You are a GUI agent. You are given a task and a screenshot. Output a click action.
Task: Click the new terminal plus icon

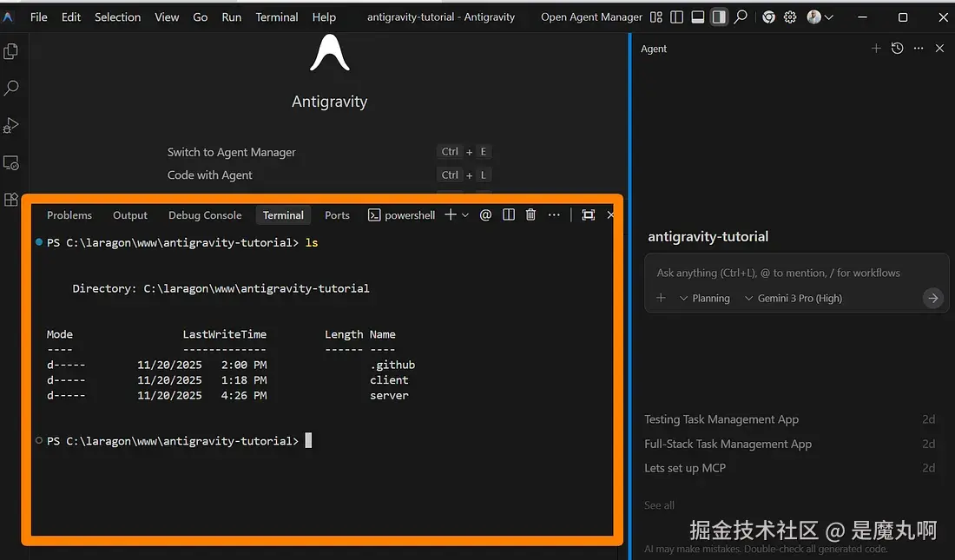(450, 214)
